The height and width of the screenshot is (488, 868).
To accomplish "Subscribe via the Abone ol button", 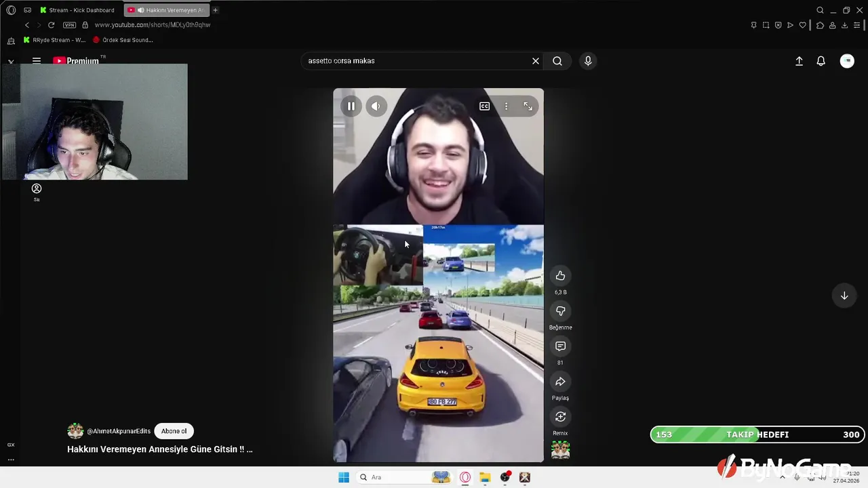I will (174, 431).
